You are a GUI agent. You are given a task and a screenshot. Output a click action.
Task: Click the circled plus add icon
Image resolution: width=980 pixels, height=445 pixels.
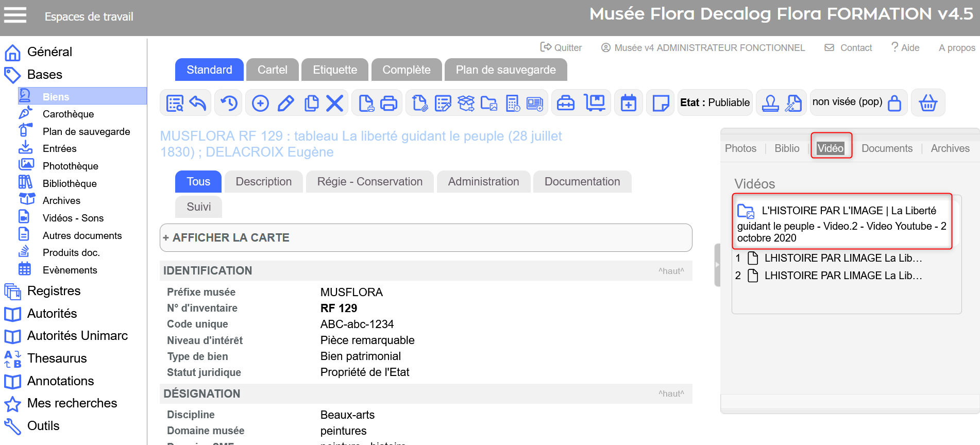260,104
